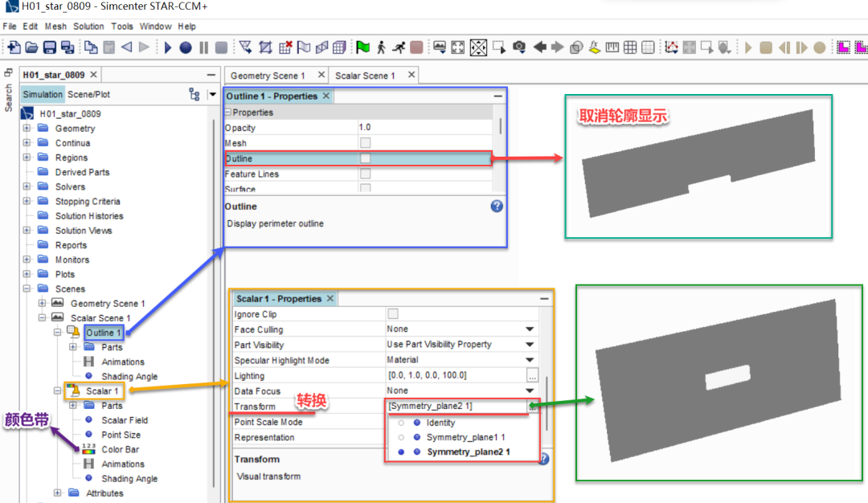Click the black right arrow view icon

point(558,47)
